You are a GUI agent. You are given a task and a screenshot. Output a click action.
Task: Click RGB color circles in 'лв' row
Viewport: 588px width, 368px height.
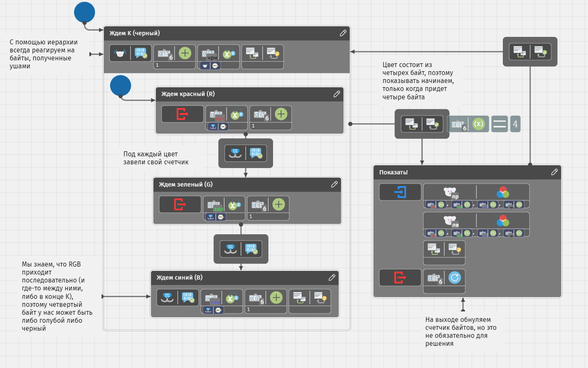pyautogui.click(x=502, y=221)
